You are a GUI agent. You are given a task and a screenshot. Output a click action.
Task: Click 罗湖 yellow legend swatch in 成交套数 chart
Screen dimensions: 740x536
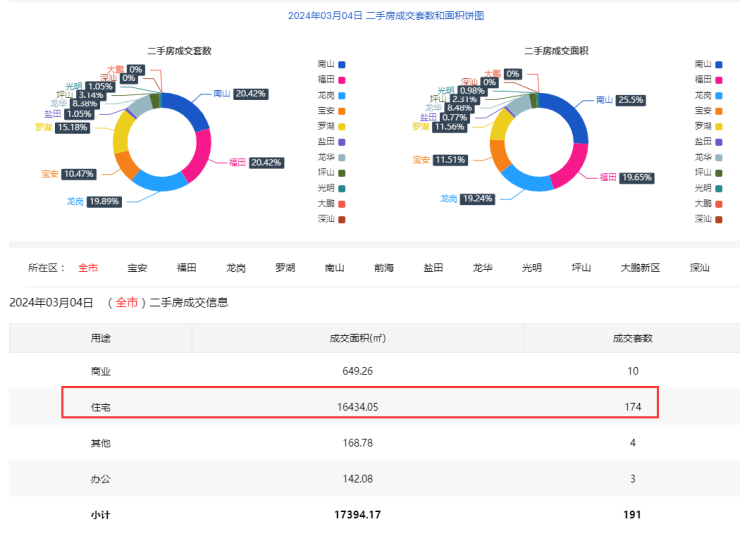(x=341, y=126)
